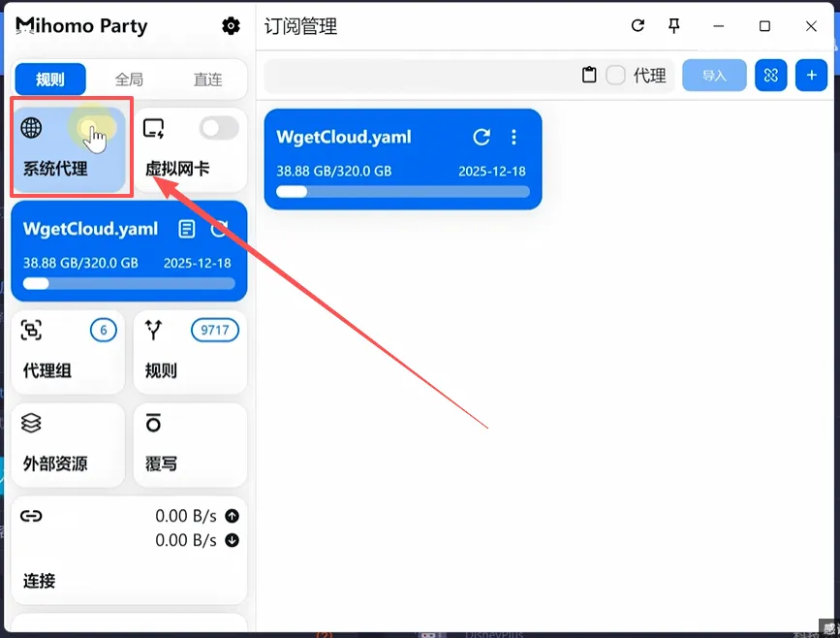
Task: Refresh the WgetCloud.yaml subscription in the main panel
Action: click(482, 138)
